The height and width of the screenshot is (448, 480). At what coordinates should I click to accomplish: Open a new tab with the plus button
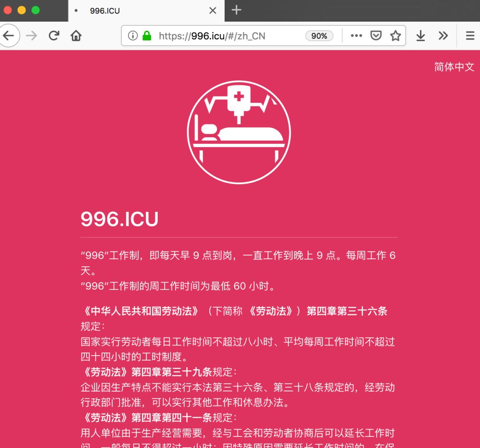tap(236, 10)
